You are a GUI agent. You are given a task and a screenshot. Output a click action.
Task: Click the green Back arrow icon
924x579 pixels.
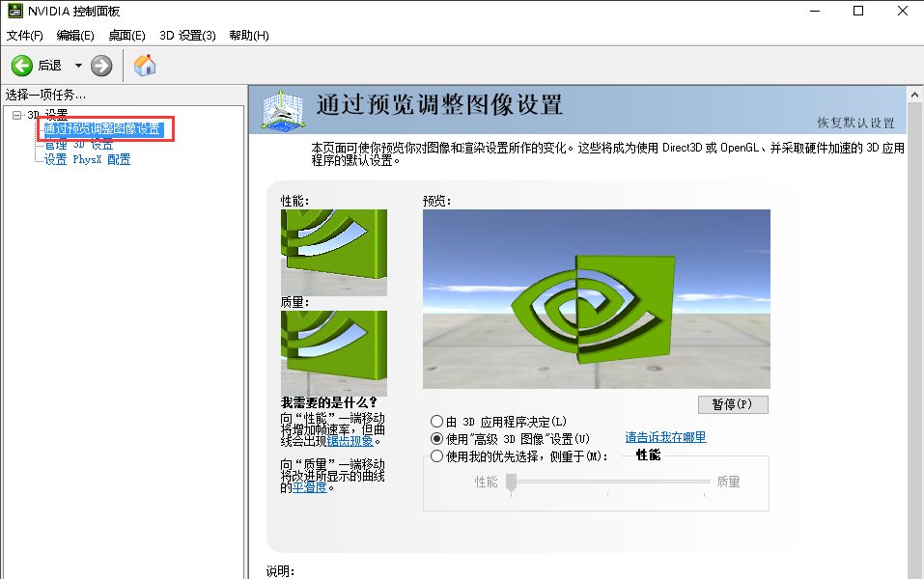21,66
